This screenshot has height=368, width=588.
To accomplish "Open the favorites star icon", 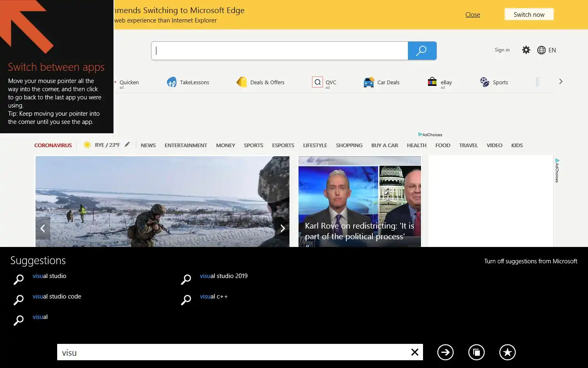I will click(508, 352).
